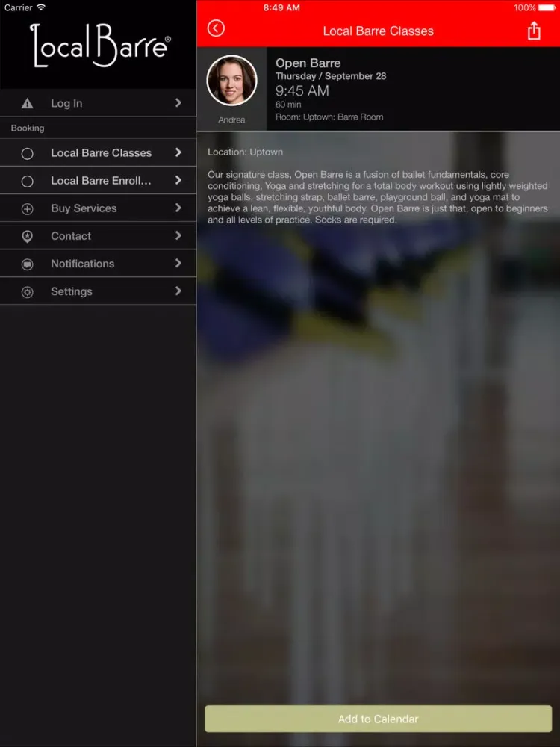The image size is (560, 747).
Task: Click the 9:45 AM class time
Action: tap(302, 90)
